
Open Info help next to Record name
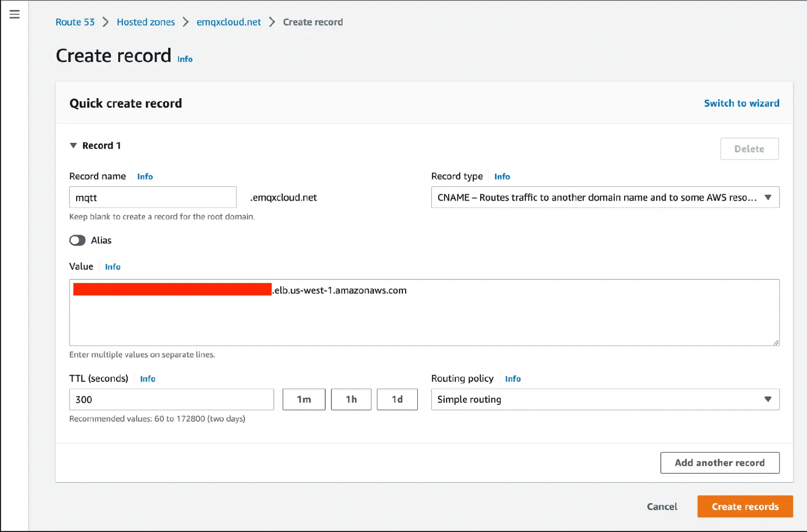tap(145, 176)
